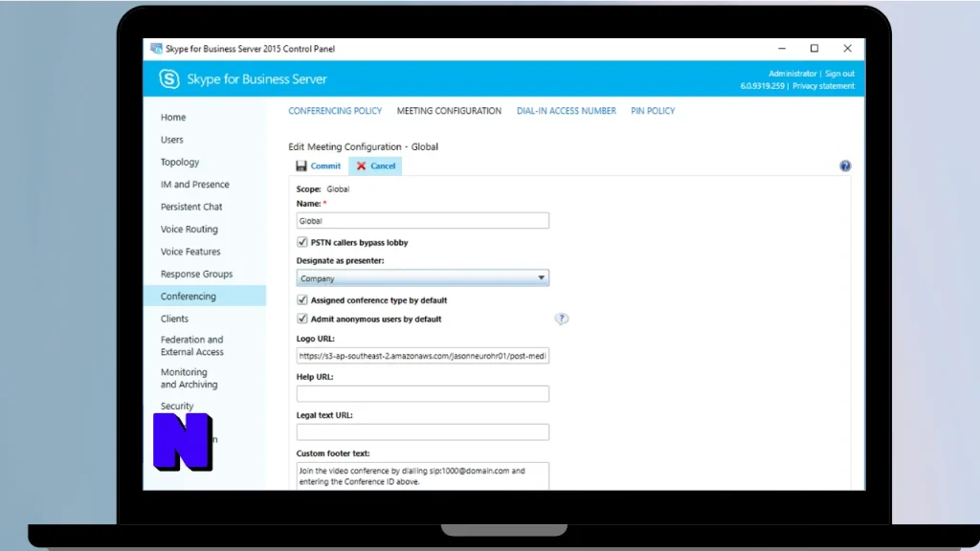
Task: Switch to PIN Policy tab
Action: tap(653, 111)
